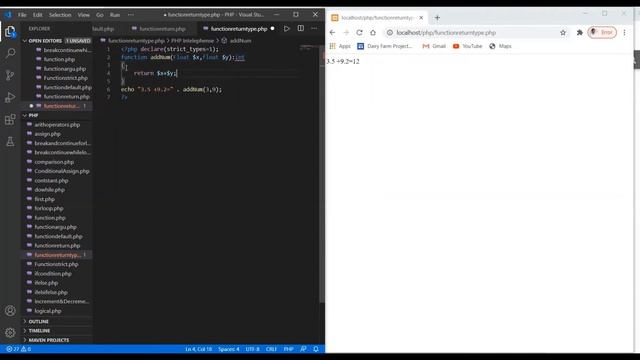Open Chrome's three-dot menu
This screenshot has height=360, width=640.
tap(624, 33)
